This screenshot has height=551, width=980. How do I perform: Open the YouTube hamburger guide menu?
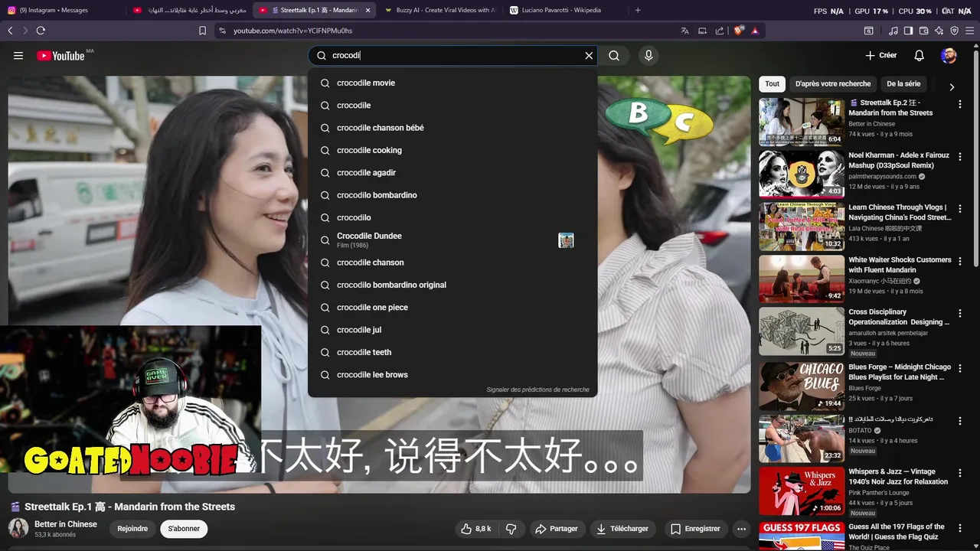coord(18,56)
